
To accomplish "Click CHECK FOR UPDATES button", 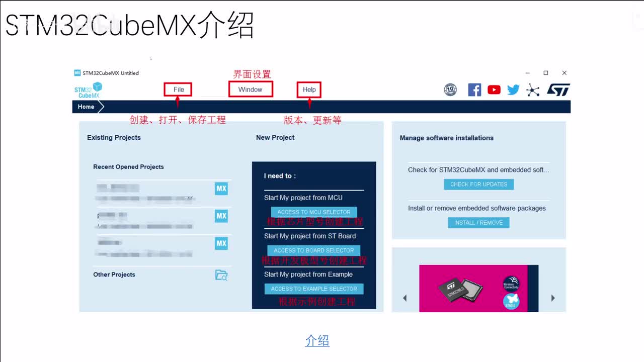I will [x=478, y=184].
